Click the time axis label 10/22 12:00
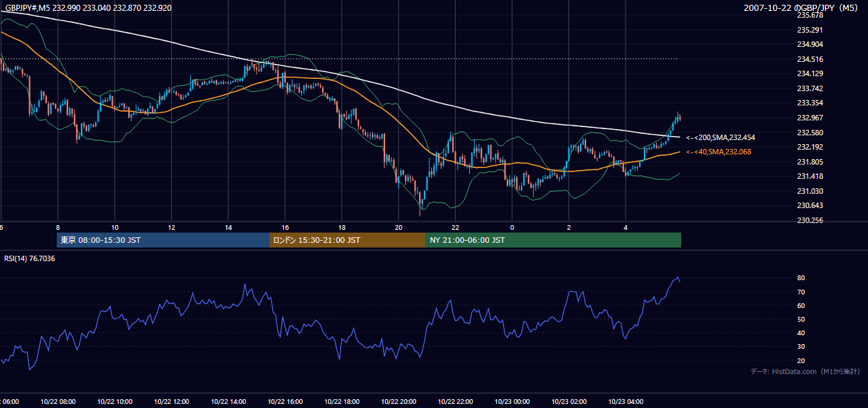The height and width of the screenshot is (408, 868). click(172, 402)
